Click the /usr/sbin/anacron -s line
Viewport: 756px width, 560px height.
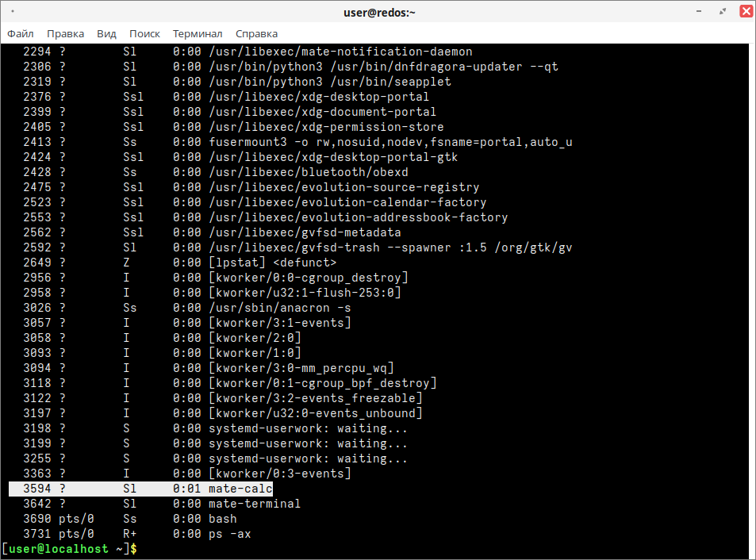tap(279, 308)
